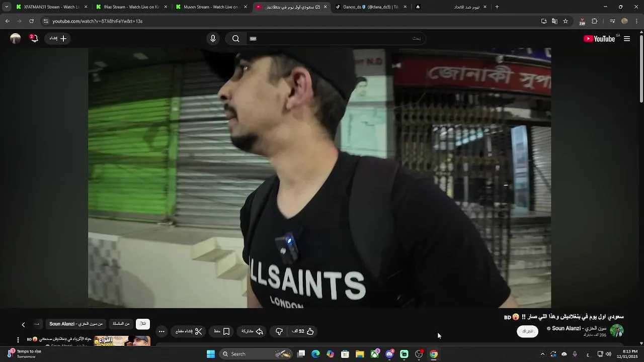This screenshot has width=644, height=362.
Task: Open File Explorer from the taskbar
Action: 360,354
